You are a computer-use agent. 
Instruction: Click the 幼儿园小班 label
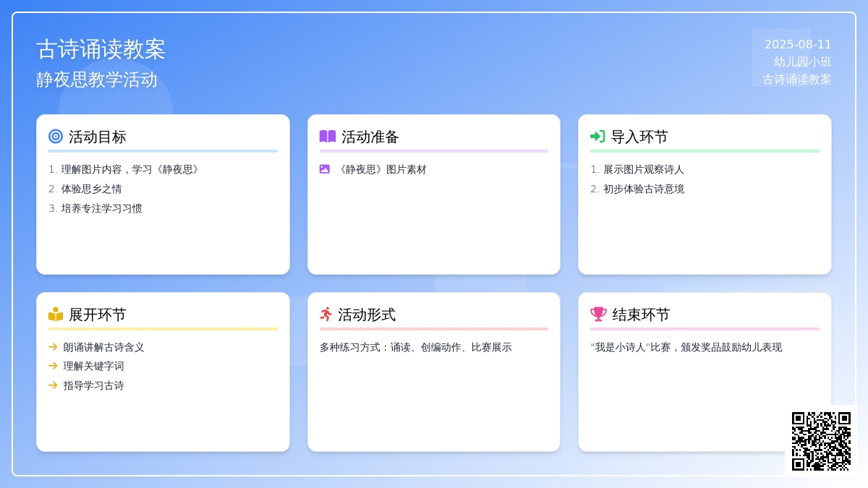tap(803, 61)
